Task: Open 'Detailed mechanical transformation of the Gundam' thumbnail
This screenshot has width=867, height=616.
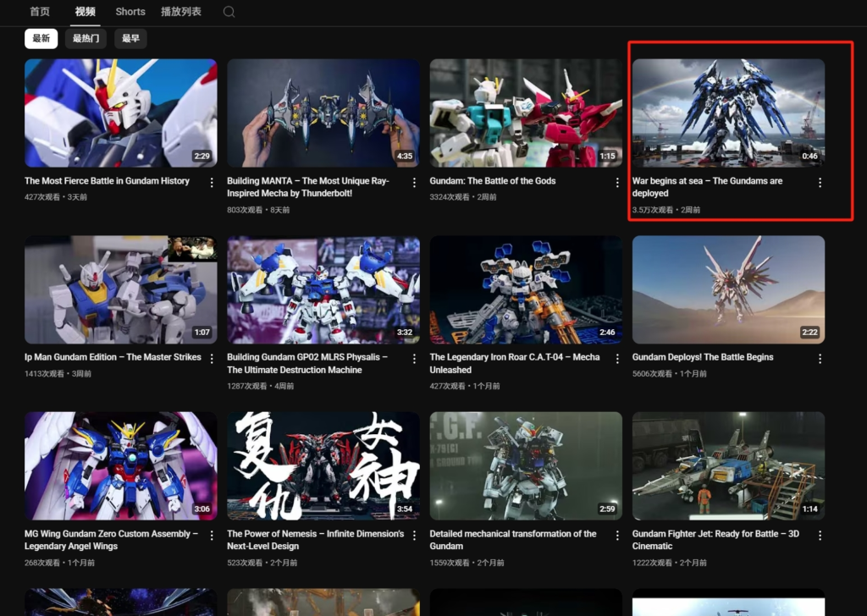Action: [526, 465]
